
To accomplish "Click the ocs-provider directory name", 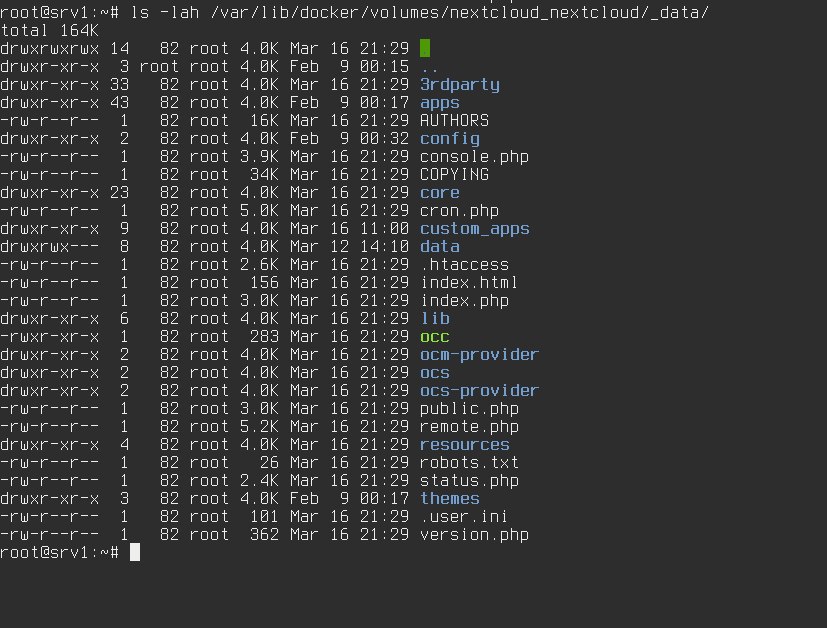I will click(479, 390).
